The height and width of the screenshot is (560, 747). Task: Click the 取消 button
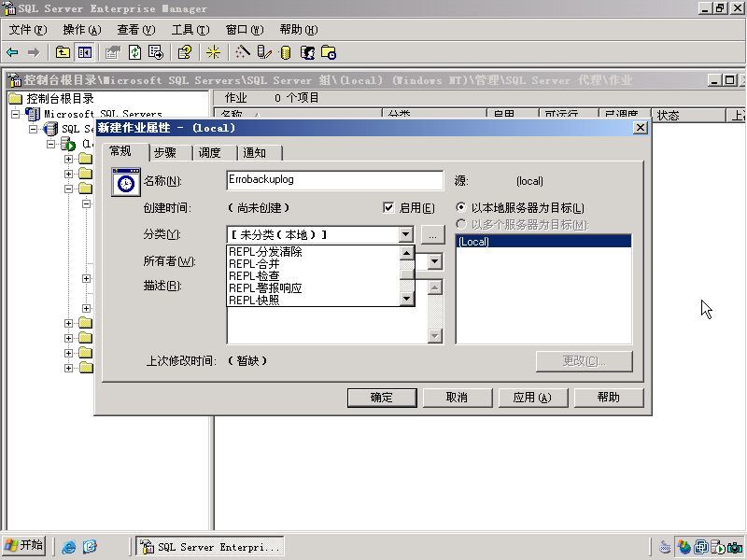(x=457, y=398)
